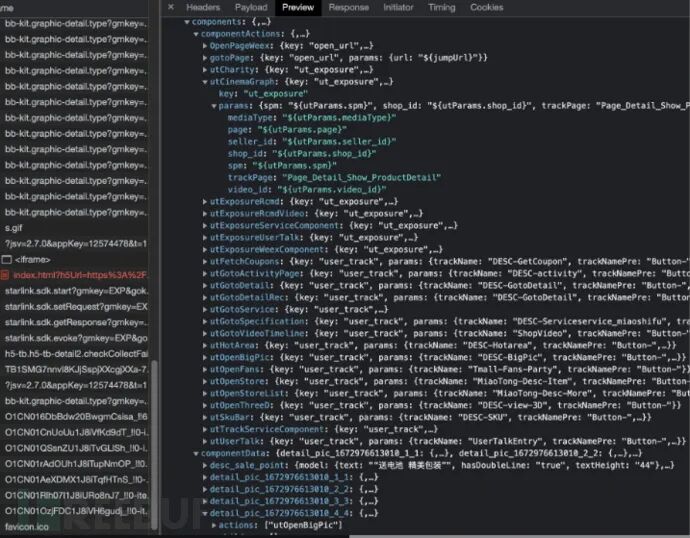The height and width of the screenshot is (538, 690).
Task: Click the seller_id property line
Action: pyautogui.click(x=312, y=142)
